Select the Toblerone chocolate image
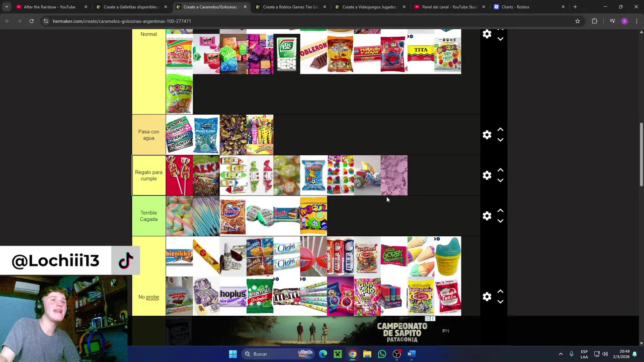 tap(313, 54)
